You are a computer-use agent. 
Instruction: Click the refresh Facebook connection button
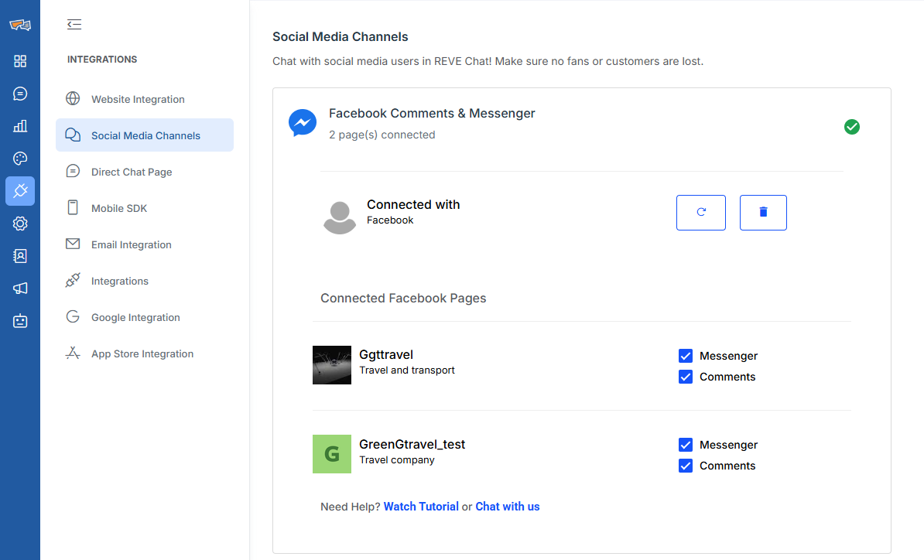[700, 213]
